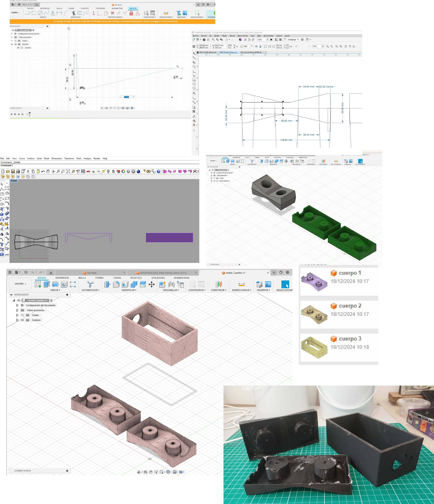The image size is (434, 504).
Task: Open the DISEÑO workspace dropdown
Action: (x=20, y=284)
